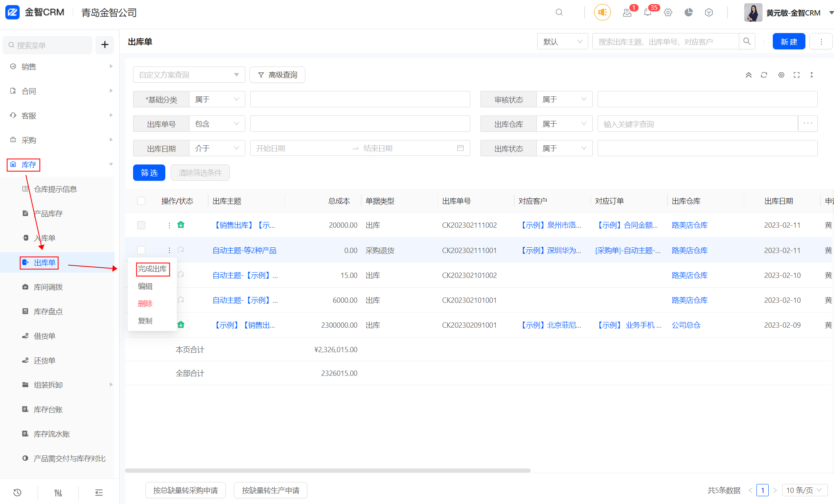Toggle the select-all checkbox in table header
This screenshot has width=834, height=504.
click(x=141, y=201)
